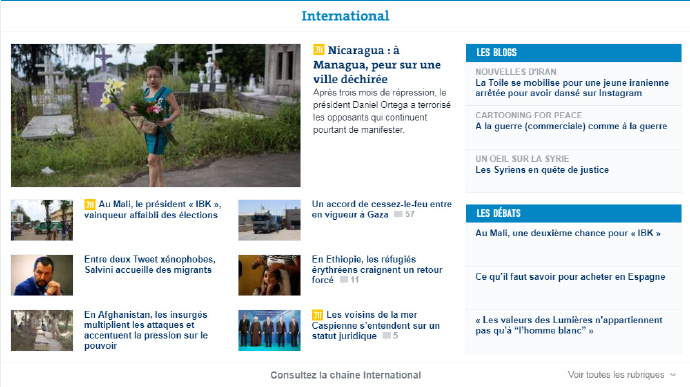Open the Un oeil sur la Syrie label
The height and width of the screenshot is (387, 690).
pyautogui.click(x=522, y=158)
